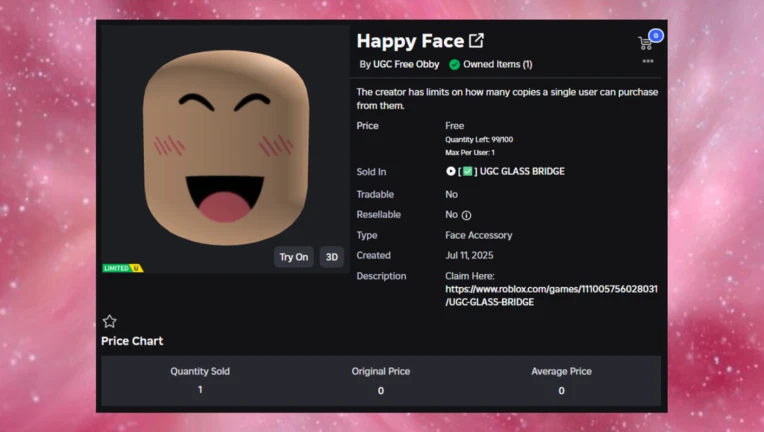Open Happy Face external link icon

tap(476, 40)
